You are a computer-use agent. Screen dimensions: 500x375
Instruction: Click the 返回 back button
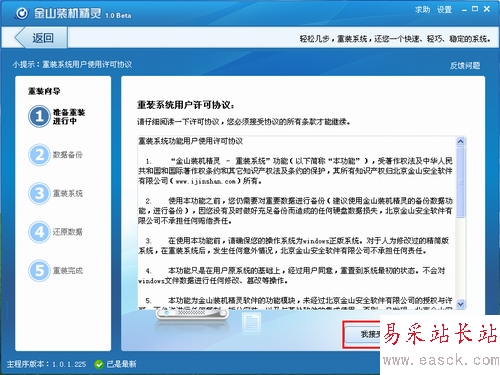(x=41, y=38)
